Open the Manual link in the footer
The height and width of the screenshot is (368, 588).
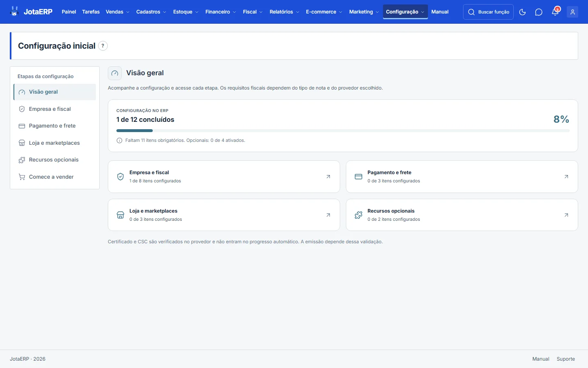click(541, 359)
